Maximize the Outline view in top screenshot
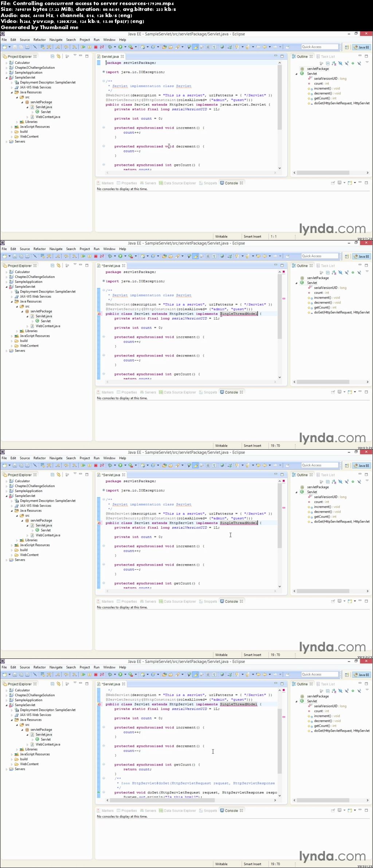 (366, 56)
